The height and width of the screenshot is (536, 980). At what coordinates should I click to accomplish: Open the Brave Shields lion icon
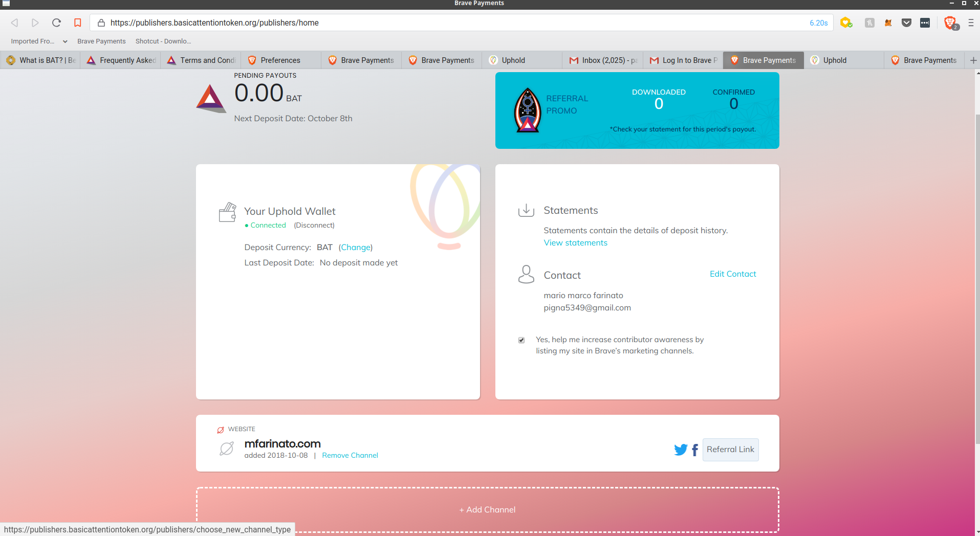pyautogui.click(x=950, y=23)
